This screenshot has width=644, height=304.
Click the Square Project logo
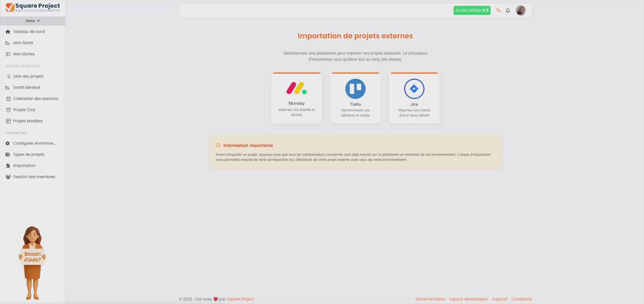tap(33, 8)
